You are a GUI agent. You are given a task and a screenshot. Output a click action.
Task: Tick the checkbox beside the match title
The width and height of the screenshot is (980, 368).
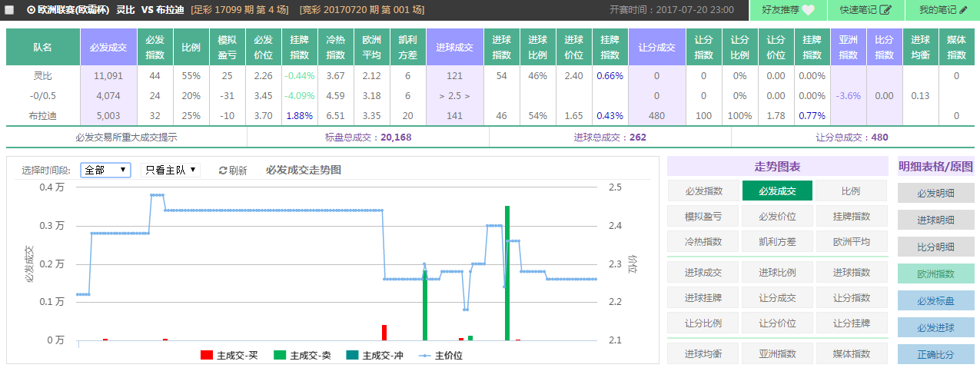(9, 10)
